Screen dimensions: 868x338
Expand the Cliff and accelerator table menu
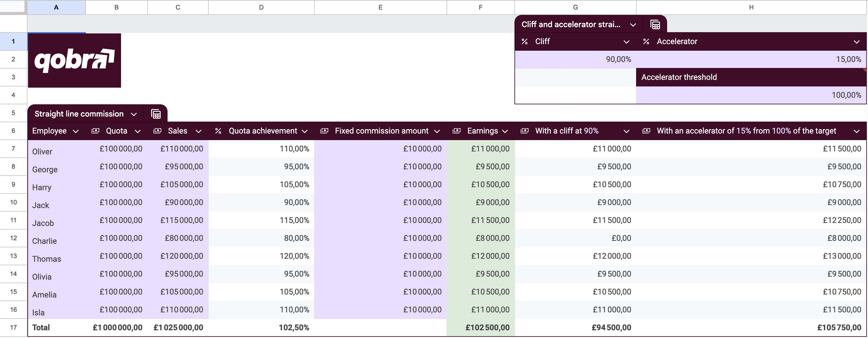(x=633, y=25)
